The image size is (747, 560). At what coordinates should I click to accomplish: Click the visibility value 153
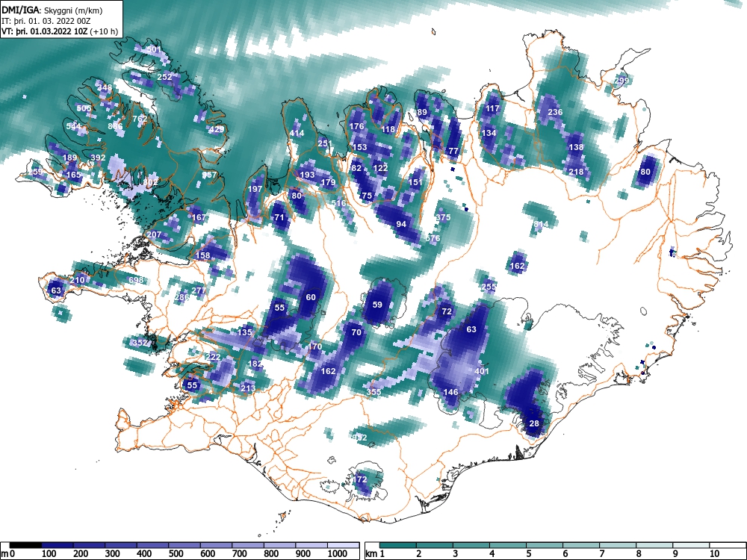[x=360, y=147]
